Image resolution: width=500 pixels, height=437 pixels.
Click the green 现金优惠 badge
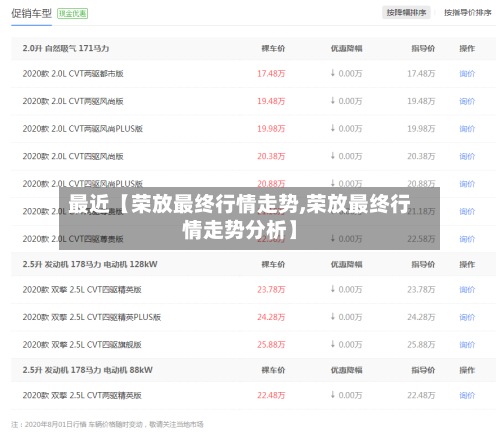pos(73,14)
